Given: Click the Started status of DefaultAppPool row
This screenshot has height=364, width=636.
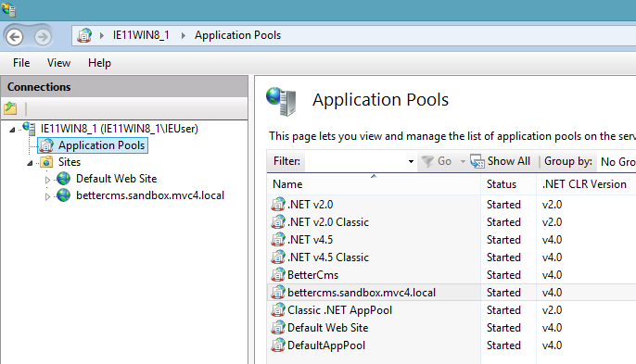Looking at the screenshot, I should tap(503, 345).
